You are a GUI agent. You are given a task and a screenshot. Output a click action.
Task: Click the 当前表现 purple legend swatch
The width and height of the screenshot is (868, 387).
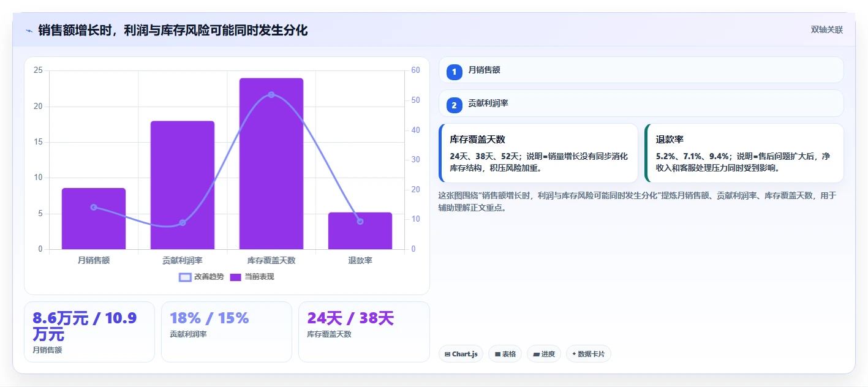click(x=236, y=277)
